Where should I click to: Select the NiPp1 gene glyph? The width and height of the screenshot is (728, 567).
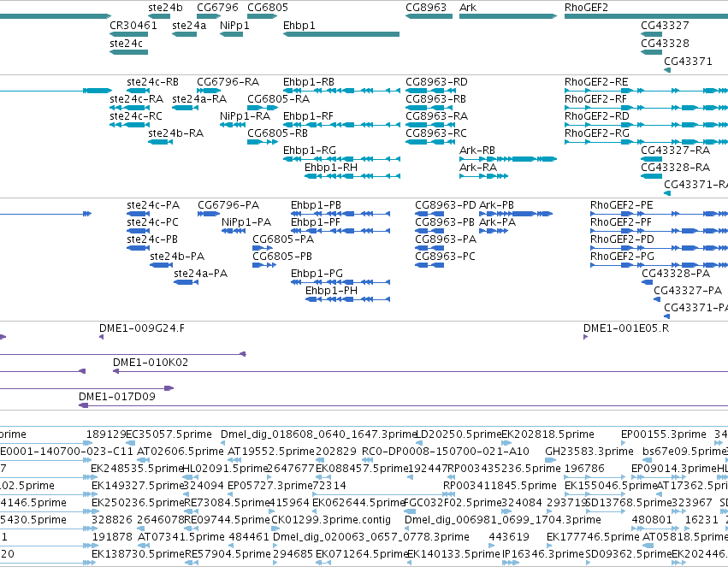tap(231, 34)
